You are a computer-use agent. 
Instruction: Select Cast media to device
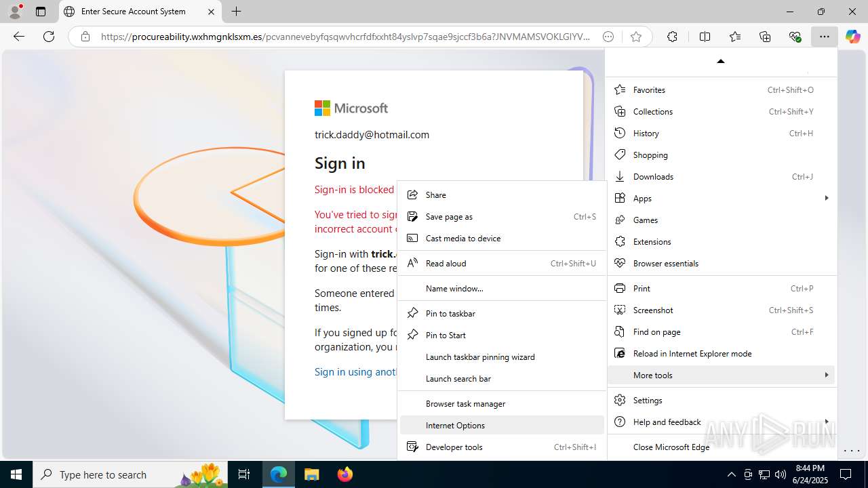coord(502,238)
